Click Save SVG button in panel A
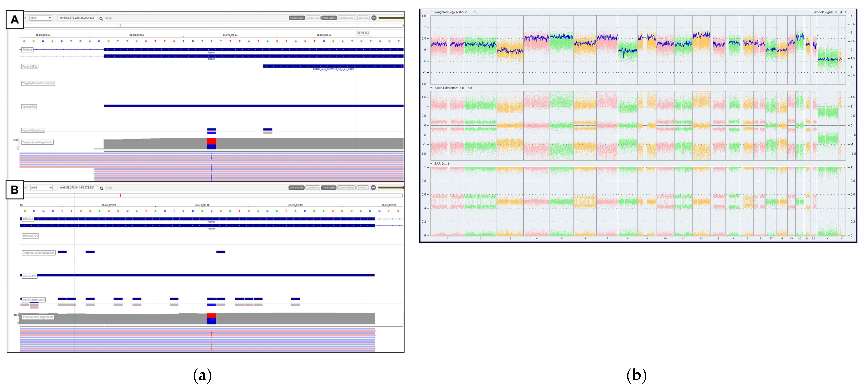Screen dimensions: 868x392 pos(363,18)
